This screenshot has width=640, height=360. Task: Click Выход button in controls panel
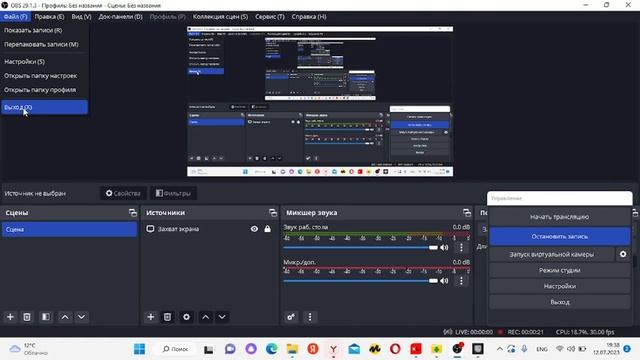(x=559, y=302)
